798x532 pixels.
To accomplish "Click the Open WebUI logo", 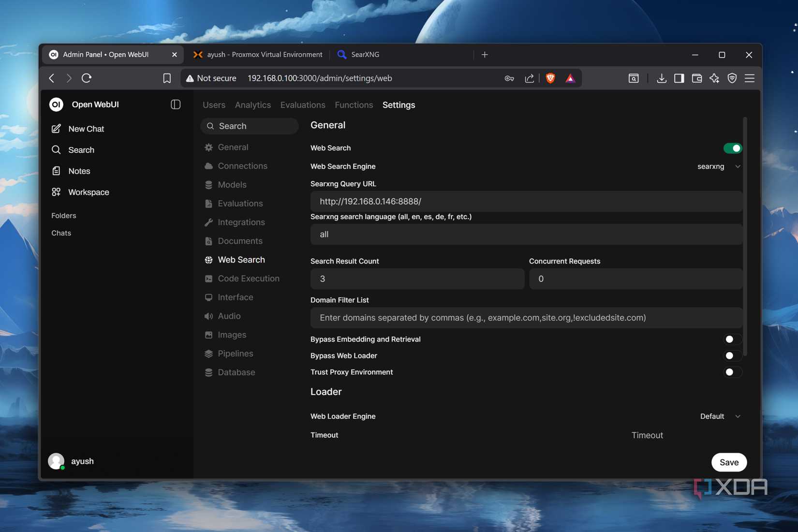I will click(x=56, y=104).
